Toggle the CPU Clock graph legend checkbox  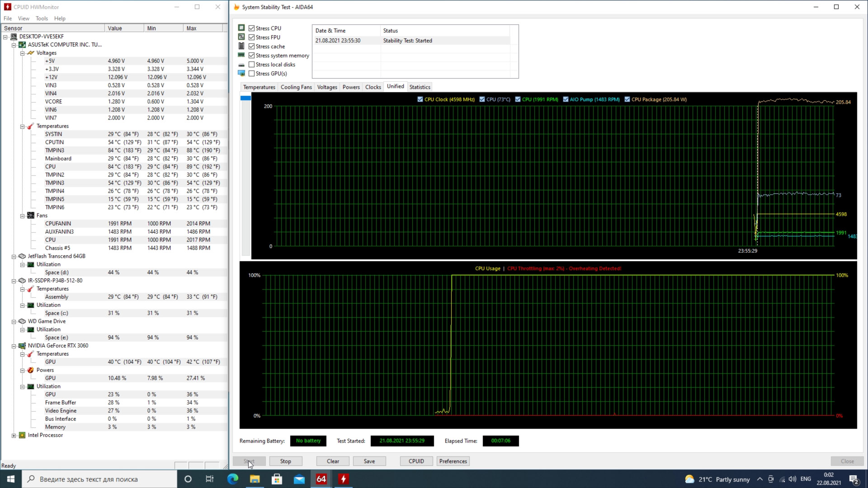pyautogui.click(x=420, y=99)
